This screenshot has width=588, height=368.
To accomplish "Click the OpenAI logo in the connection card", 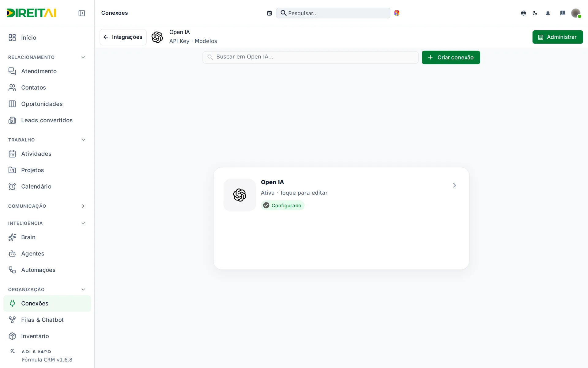I will [x=239, y=195].
